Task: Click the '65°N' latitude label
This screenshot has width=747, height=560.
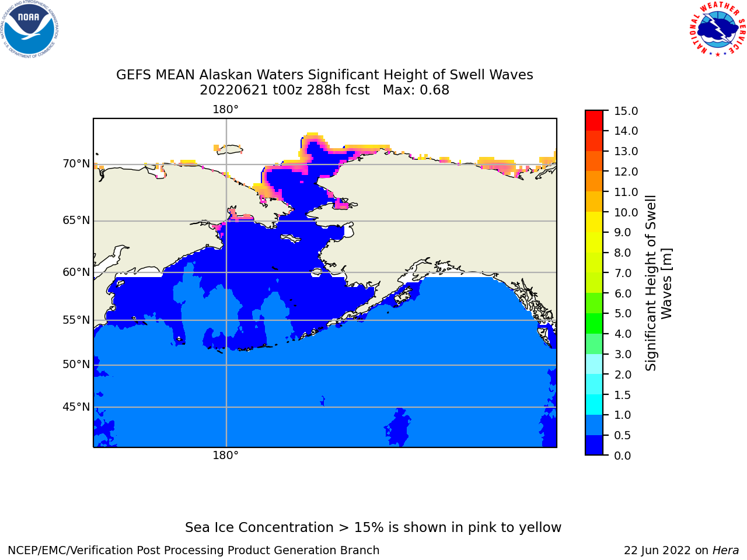Action: (x=76, y=220)
